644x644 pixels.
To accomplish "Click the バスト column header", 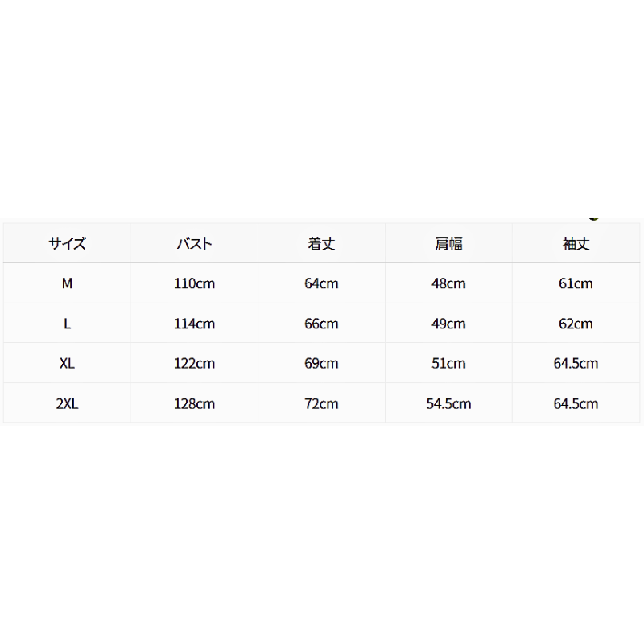I will pos(194,244).
